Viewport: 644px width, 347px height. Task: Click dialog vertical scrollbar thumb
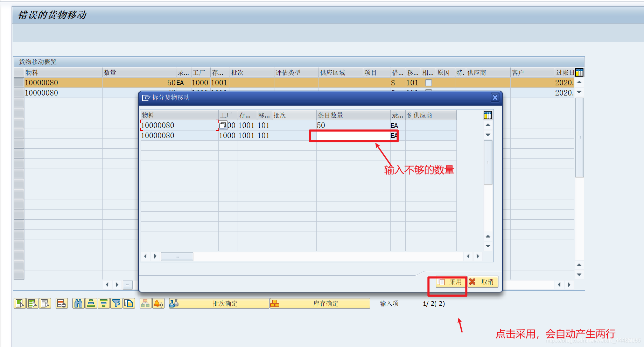[x=488, y=162]
